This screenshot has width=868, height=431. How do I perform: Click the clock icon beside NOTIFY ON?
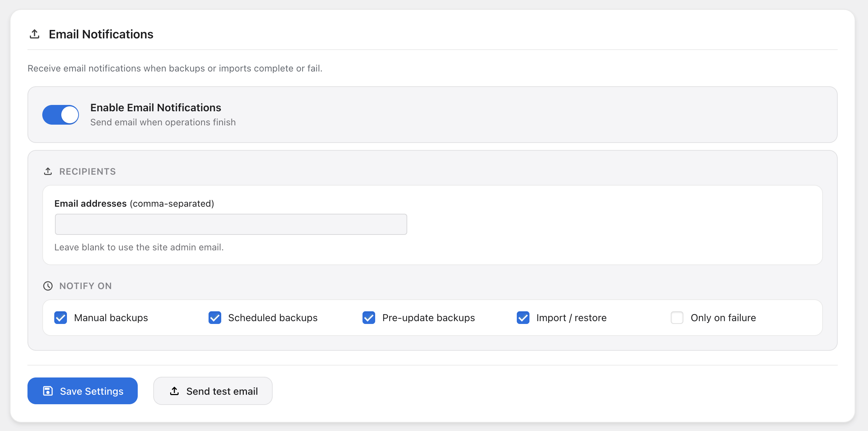(x=48, y=286)
